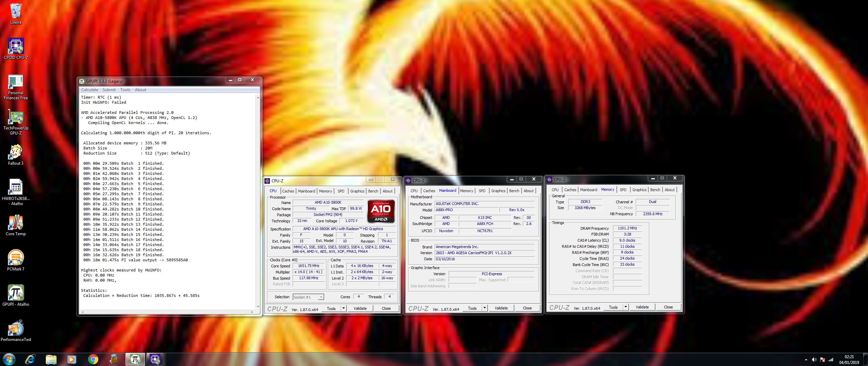Switch to Mainboard tab in first CPU-Z window
868x366 pixels.
point(307,191)
